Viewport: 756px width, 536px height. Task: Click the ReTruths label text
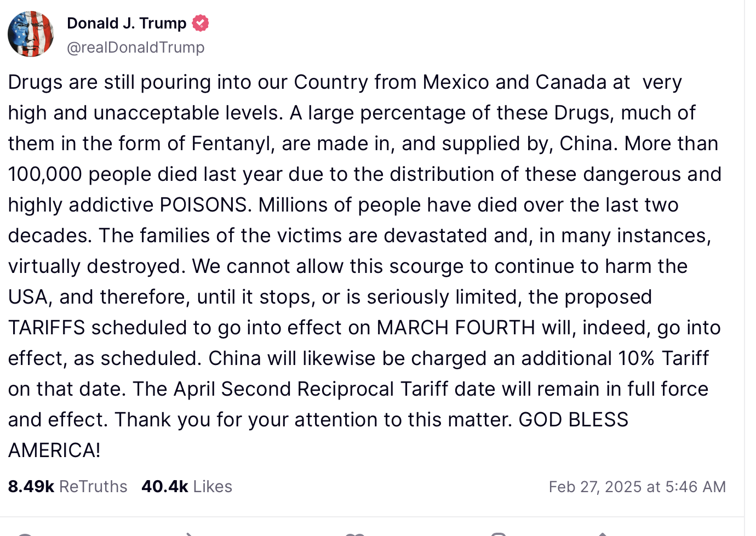click(x=93, y=487)
